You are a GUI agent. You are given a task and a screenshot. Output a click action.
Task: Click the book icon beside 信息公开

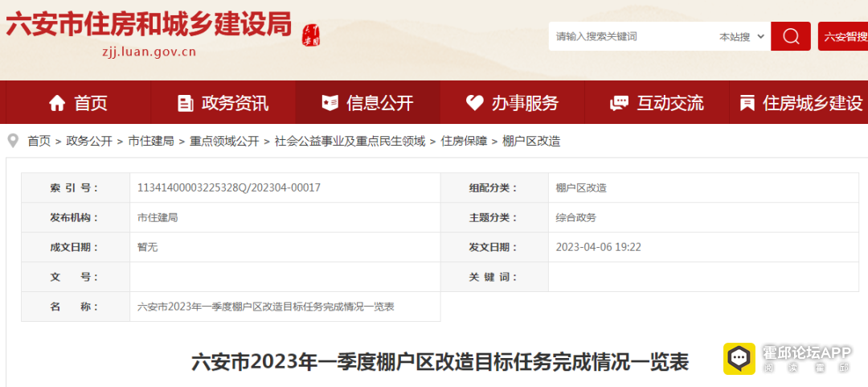[330, 103]
